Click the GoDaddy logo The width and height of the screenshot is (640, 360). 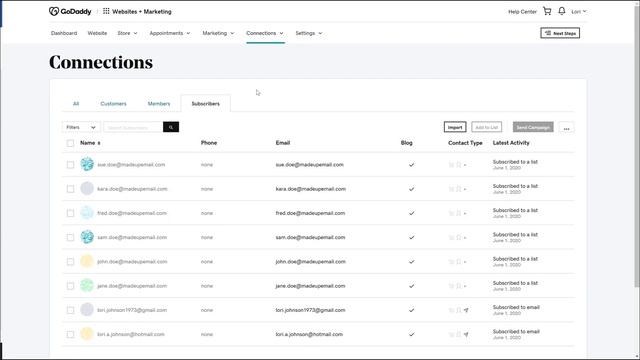tap(70, 11)
